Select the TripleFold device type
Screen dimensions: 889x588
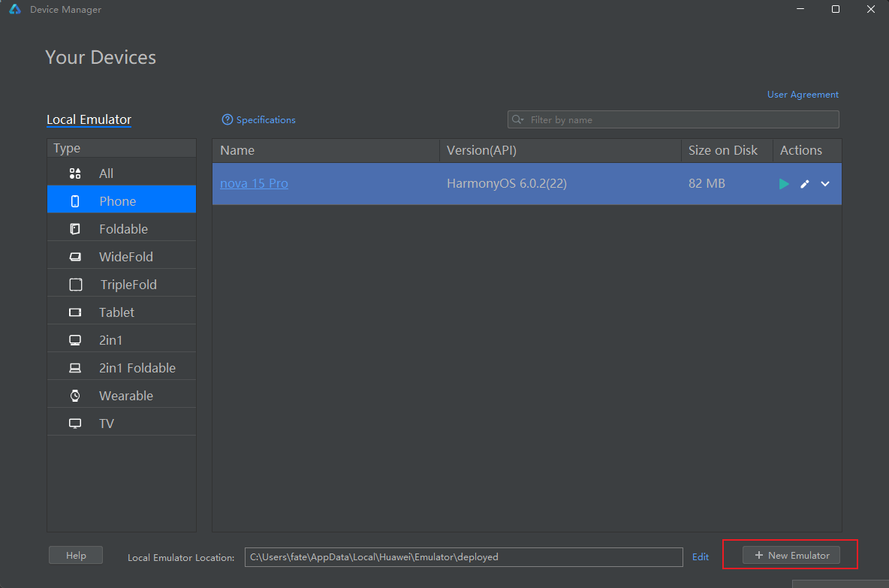122,285
